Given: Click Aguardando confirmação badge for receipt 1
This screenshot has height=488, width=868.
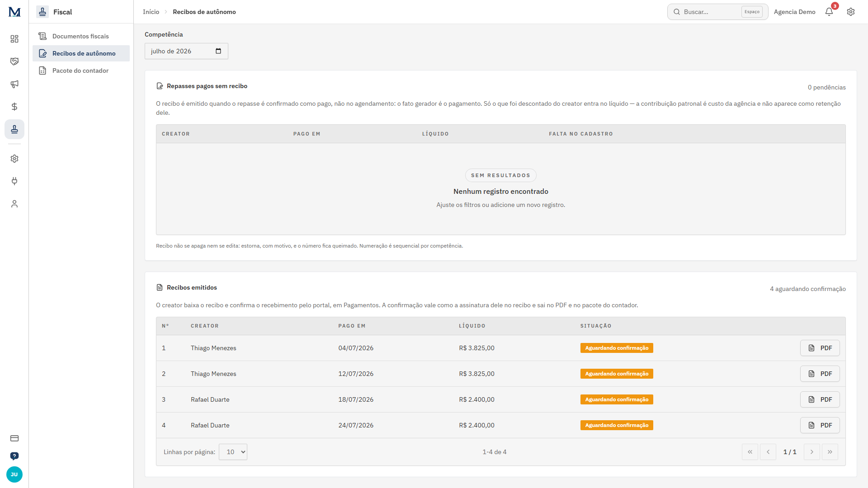Looking at the screenshot, I should [617, 348].
